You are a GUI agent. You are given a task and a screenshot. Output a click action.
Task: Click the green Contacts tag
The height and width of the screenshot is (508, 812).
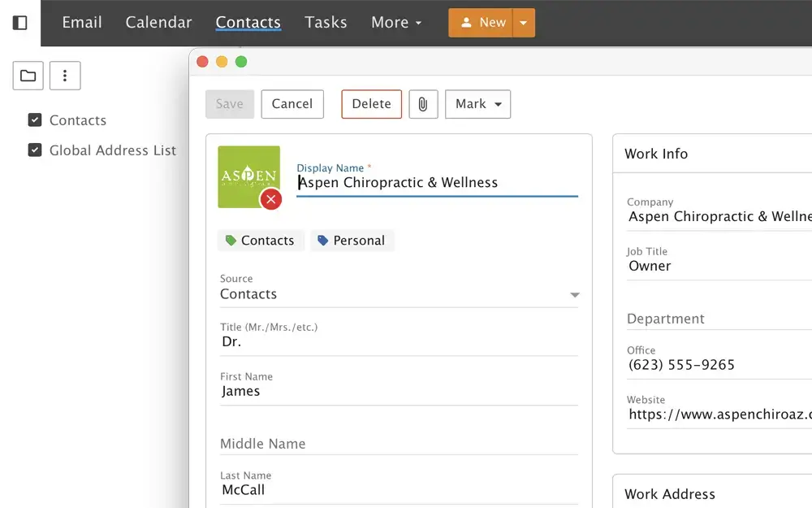[x=261, y=241]
